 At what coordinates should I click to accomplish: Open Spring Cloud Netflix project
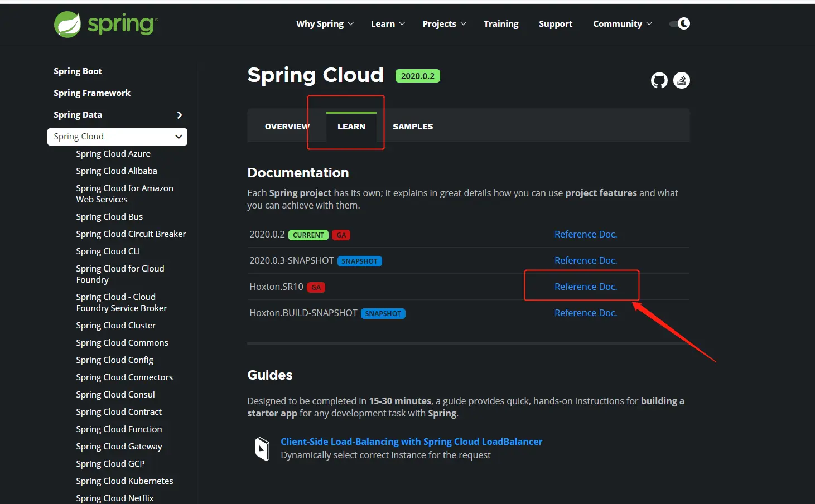(x=115, y=498)
